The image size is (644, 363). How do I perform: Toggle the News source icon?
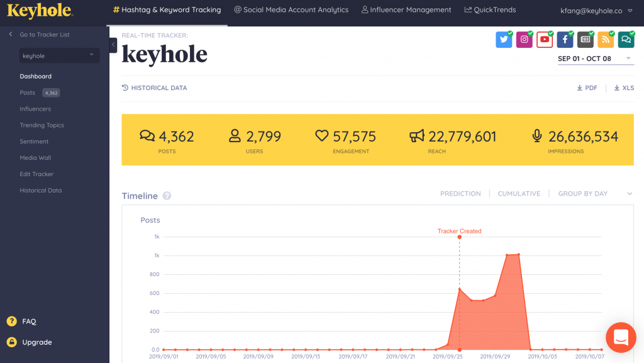[x=586, y=40]
